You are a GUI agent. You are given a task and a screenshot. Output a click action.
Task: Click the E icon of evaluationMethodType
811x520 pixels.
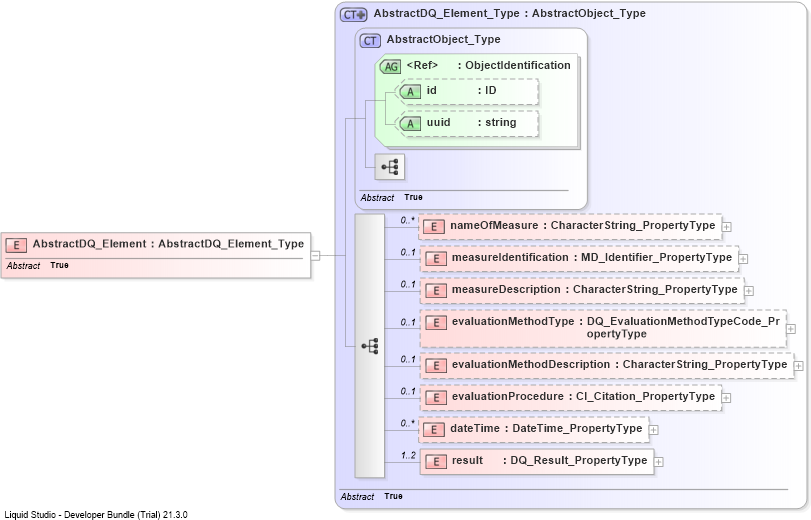pyautogui.click(x=435, y=323)
